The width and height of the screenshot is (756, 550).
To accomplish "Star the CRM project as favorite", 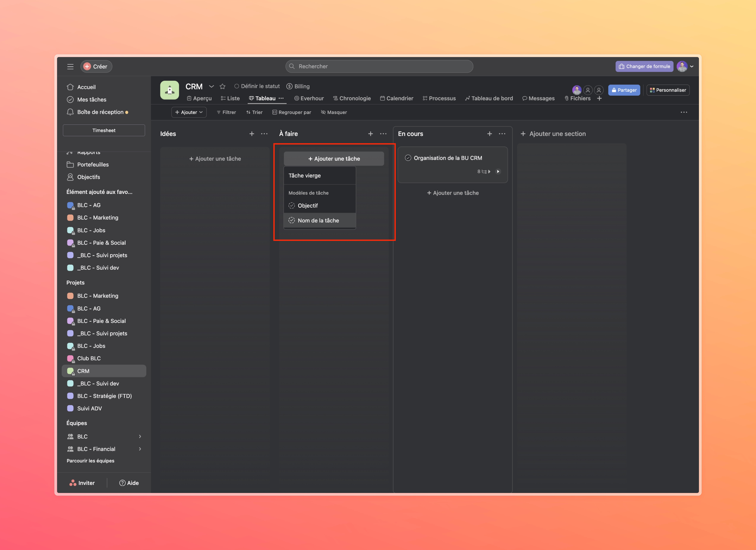I will tap(223, 86).
